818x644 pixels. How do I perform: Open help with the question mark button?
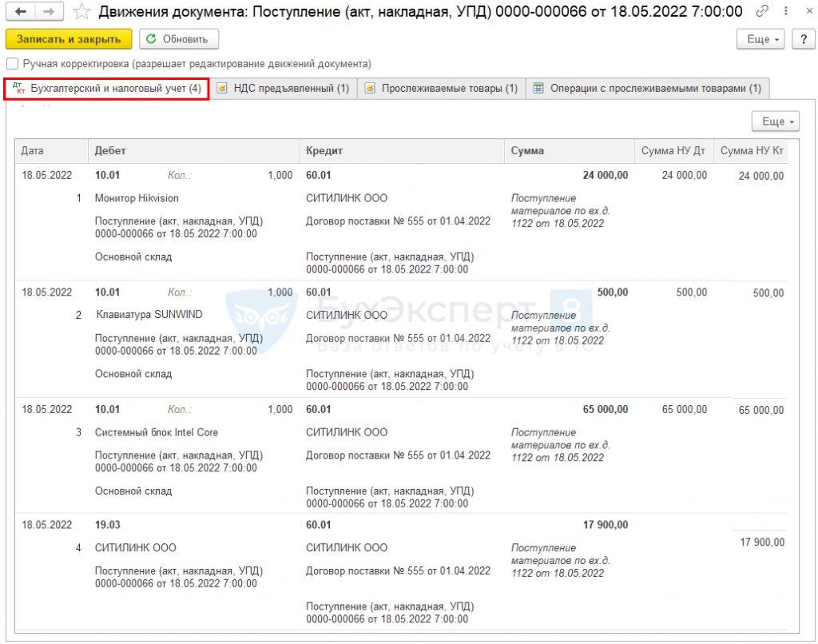pos(804,39)
